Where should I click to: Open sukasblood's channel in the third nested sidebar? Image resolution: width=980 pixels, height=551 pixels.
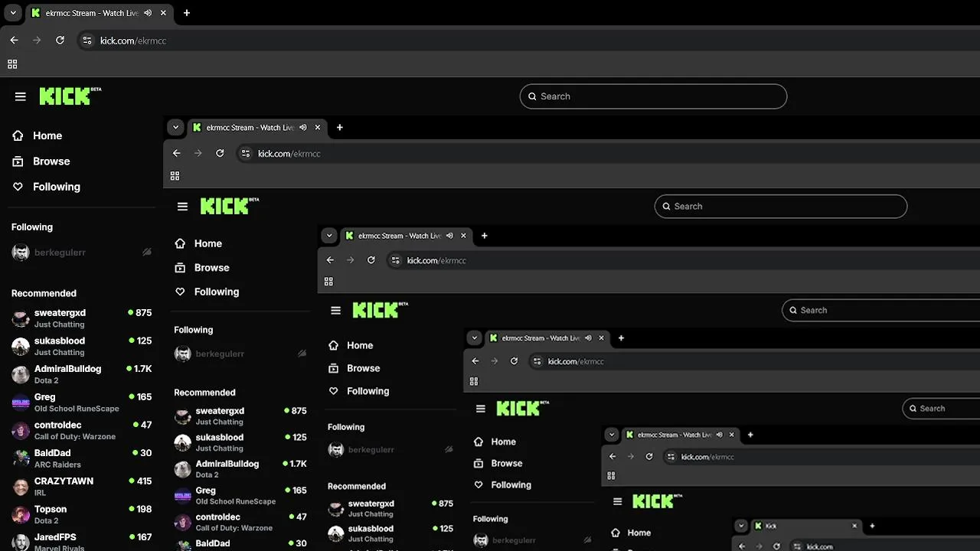click(x=390, y=533)
